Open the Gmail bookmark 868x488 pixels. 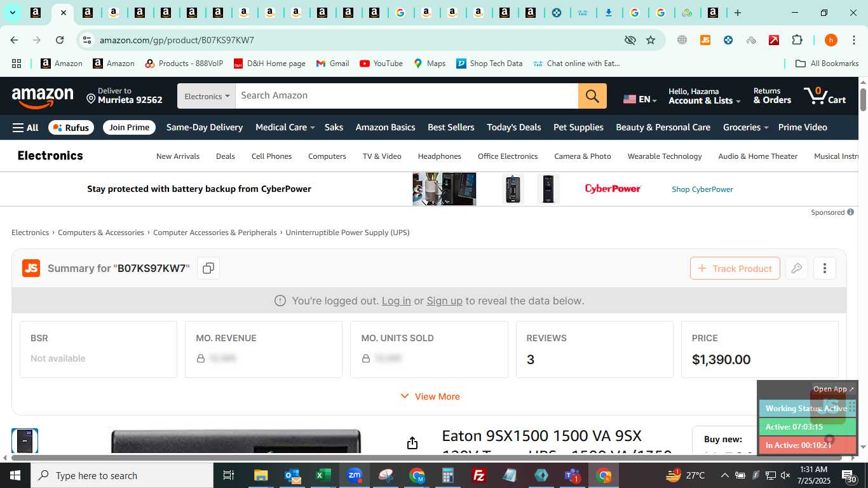click(x=332, y=64)
